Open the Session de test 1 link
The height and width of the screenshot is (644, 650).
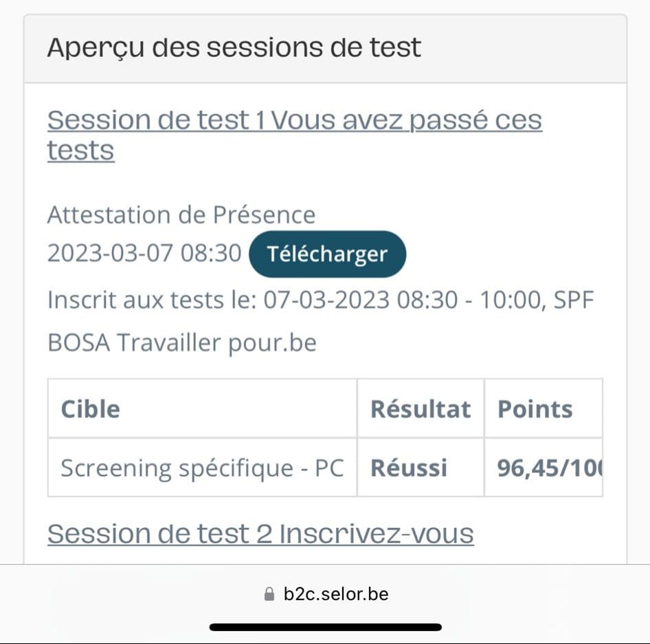coord(294,120)
